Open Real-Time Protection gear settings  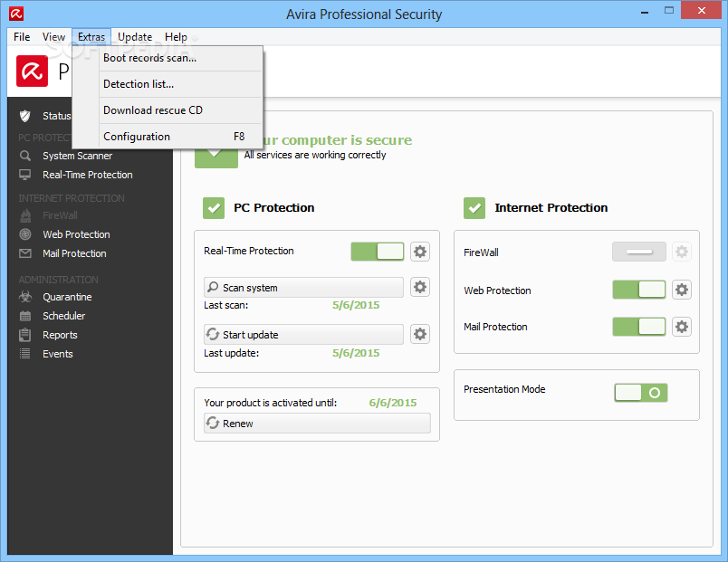[x=420, y=252]
